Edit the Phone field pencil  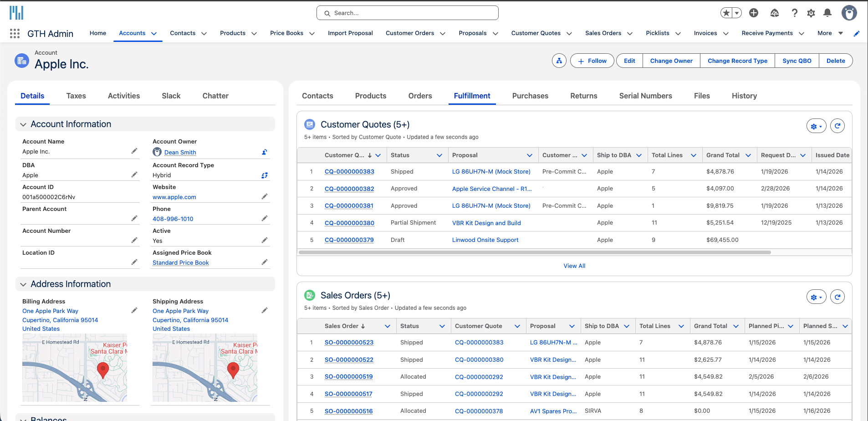coord(265,218)
